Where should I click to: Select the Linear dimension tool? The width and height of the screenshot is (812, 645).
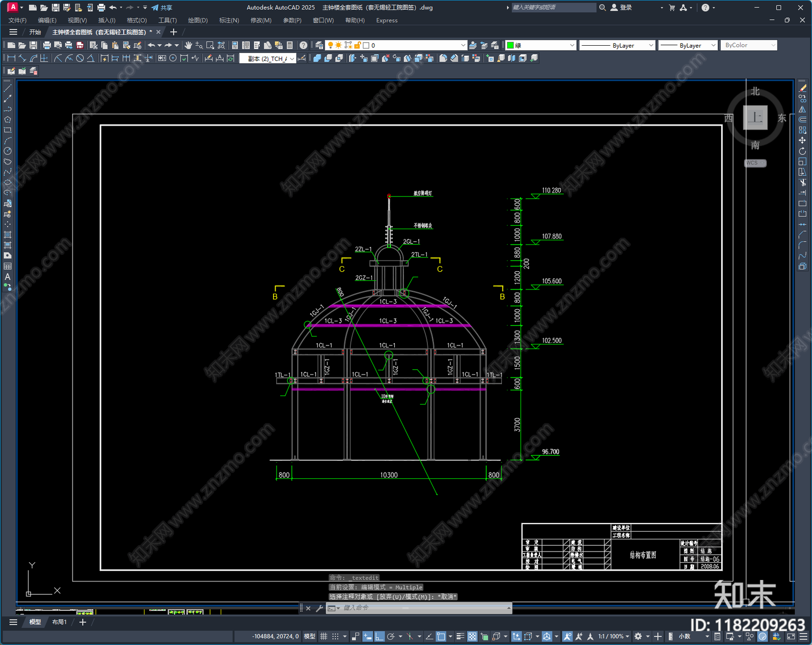(x=11, y=58)
